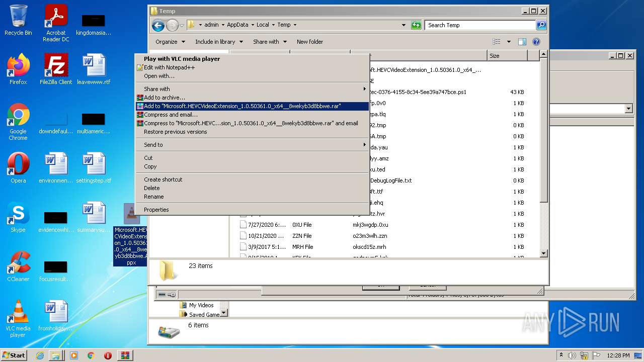Expand Include in library dropdown
The image size is (644, 362).
coord(219,42)
